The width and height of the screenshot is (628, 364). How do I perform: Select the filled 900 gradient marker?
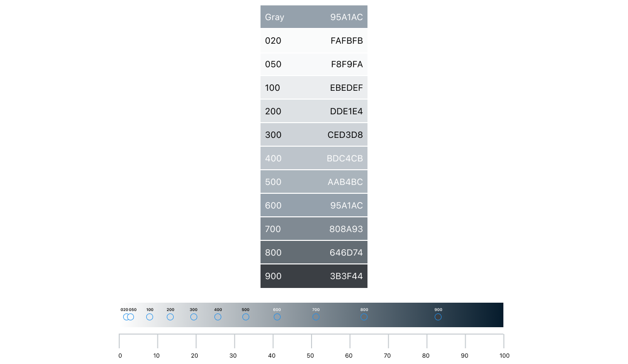(x=438, y=317)
